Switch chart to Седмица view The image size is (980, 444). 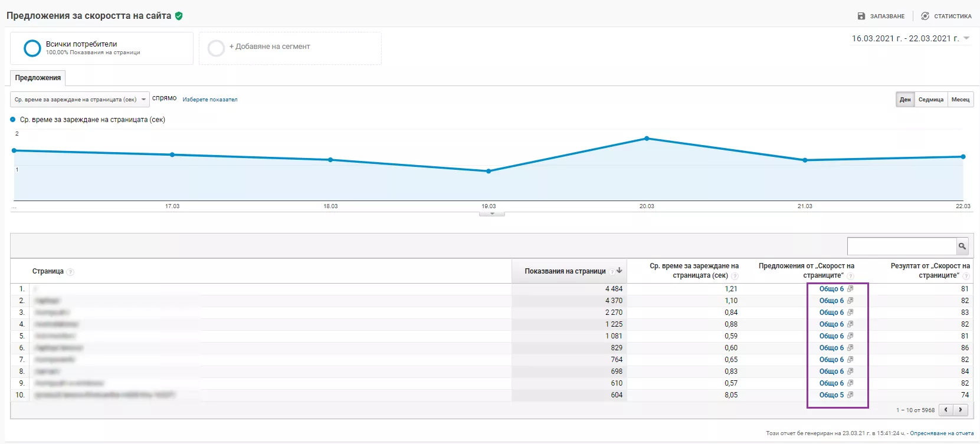click(931, 100)
